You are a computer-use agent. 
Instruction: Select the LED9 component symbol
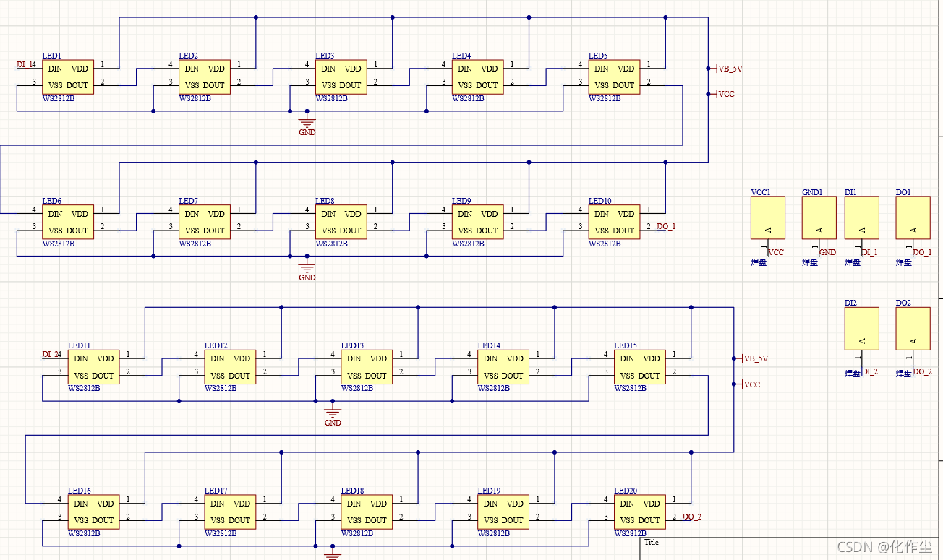pos(477,222)
